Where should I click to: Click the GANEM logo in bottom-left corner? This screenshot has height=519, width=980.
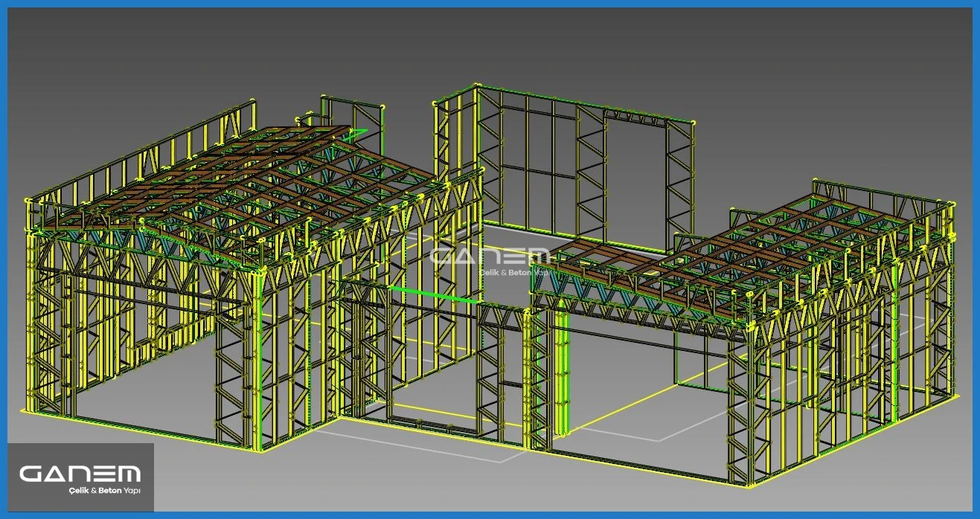coord(80,474)
